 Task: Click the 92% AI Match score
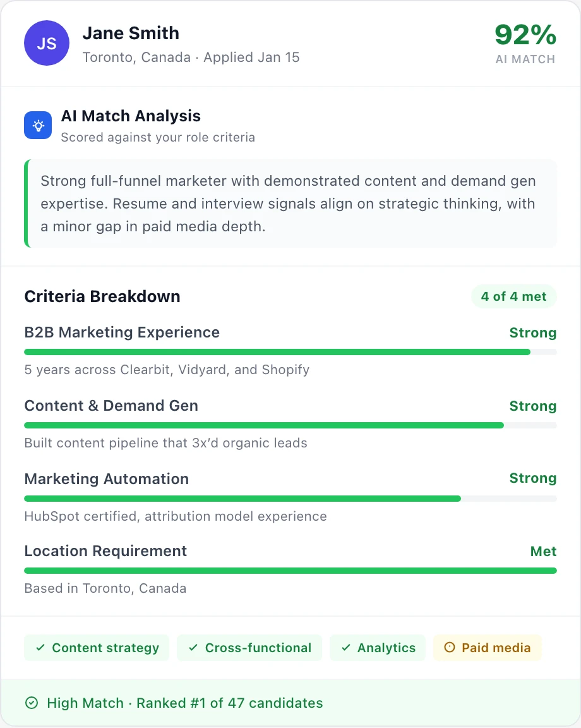pyautogui.click(x=525, y=36)
